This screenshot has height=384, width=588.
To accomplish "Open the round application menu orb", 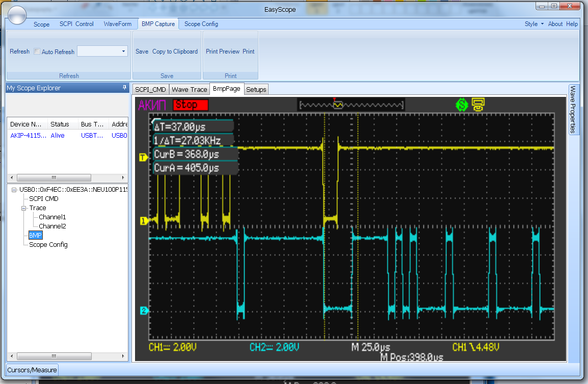I will tap(17, 15).
